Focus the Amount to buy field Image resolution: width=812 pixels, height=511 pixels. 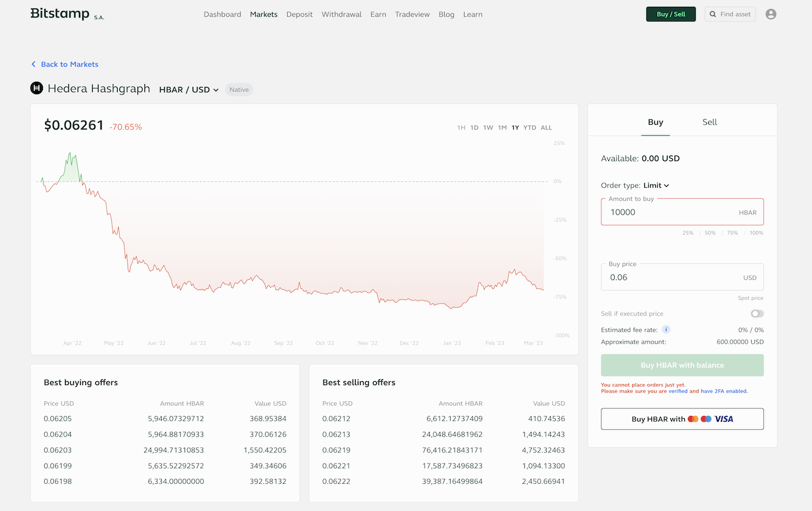click(682, 212)
